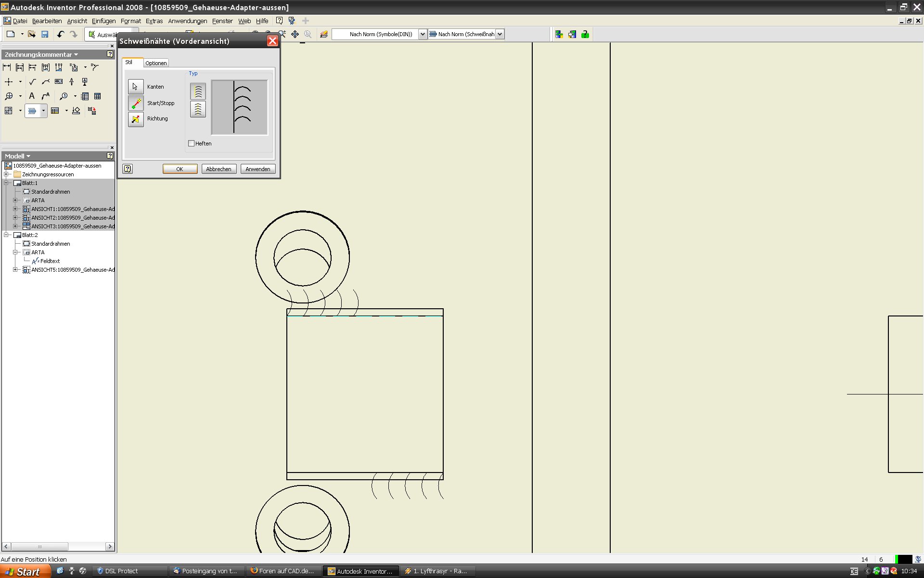Expand the ANSICHT5 tree node
Viewport: 924px width, 578px height.
[x=15, y=270]
